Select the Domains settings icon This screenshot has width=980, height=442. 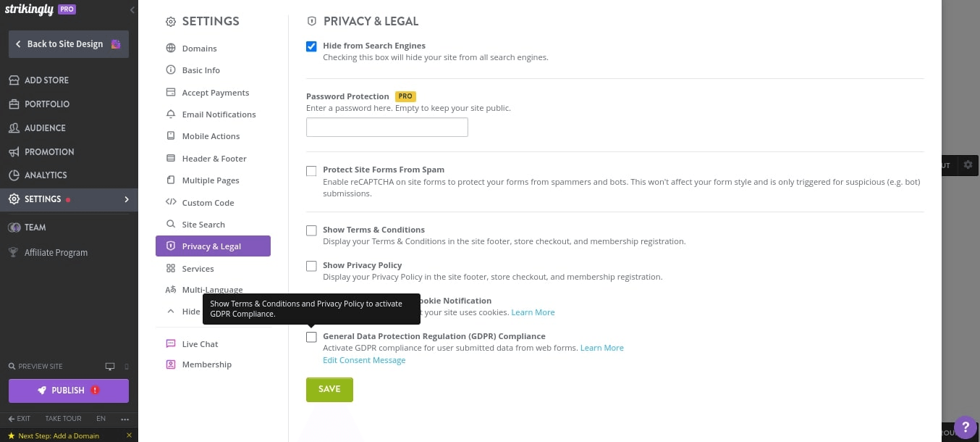pos(171,48)
